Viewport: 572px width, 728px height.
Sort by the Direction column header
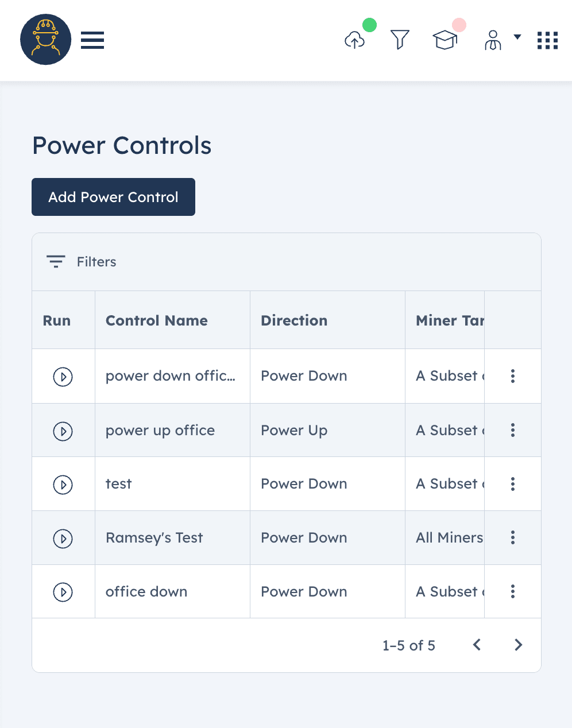(x=294, y=320)
